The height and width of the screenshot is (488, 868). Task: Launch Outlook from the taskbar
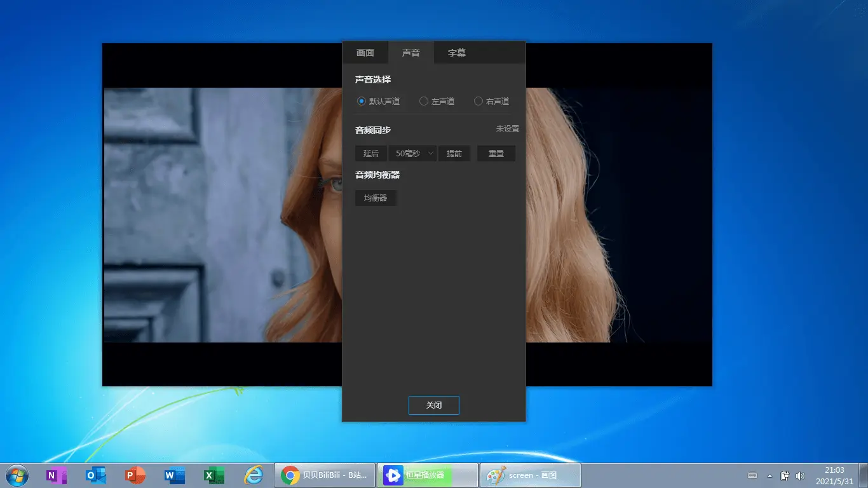[x=96, y=475]
